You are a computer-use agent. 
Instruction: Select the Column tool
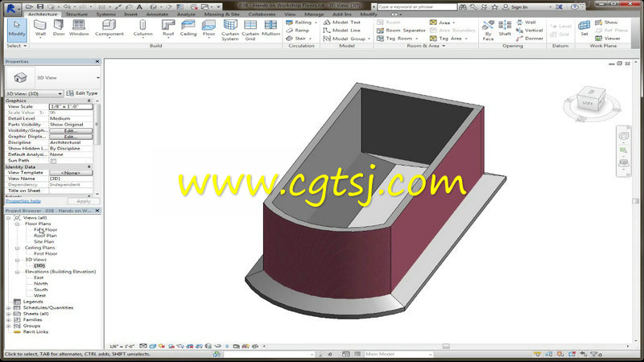point(142,29)
